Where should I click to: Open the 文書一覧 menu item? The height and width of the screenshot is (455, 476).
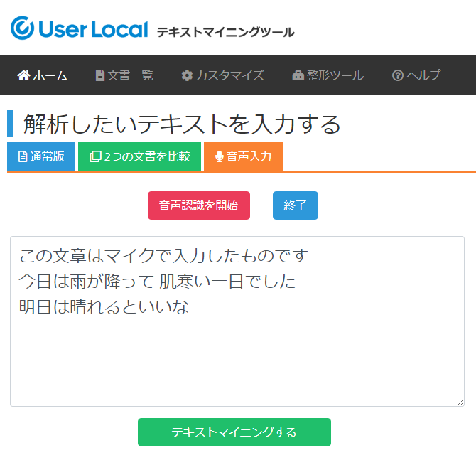tap(124, 75)
